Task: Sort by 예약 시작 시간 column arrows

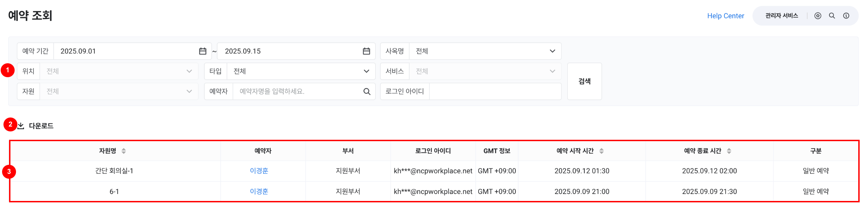Action: pos(601,151)
